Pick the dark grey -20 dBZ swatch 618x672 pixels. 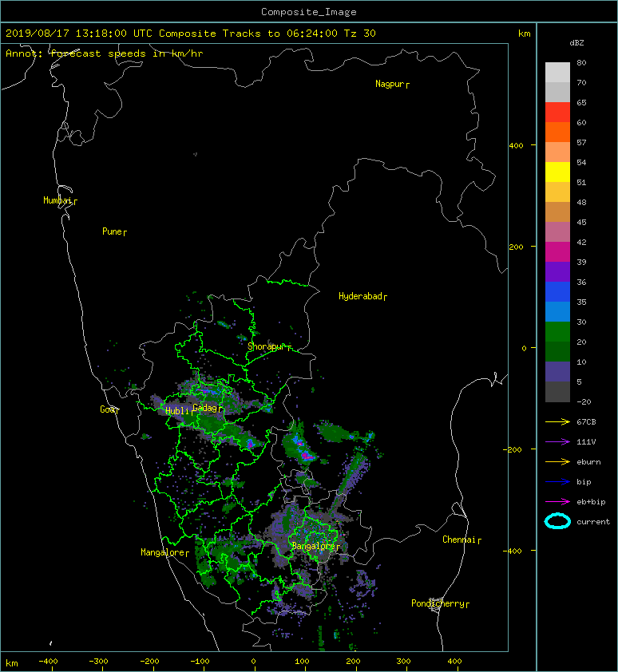tap(557, 392)
